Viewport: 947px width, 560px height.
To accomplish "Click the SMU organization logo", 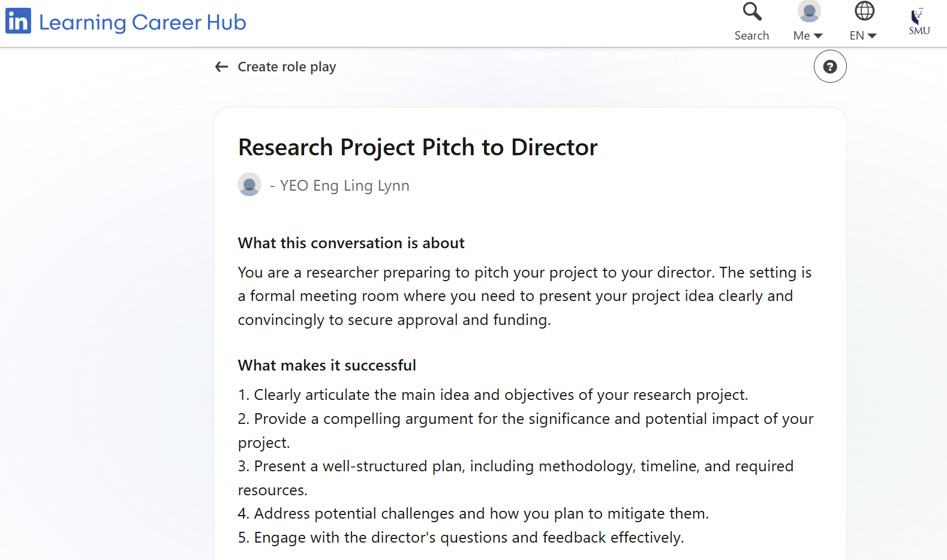I will pyautogui.click(x=919, y=22).
